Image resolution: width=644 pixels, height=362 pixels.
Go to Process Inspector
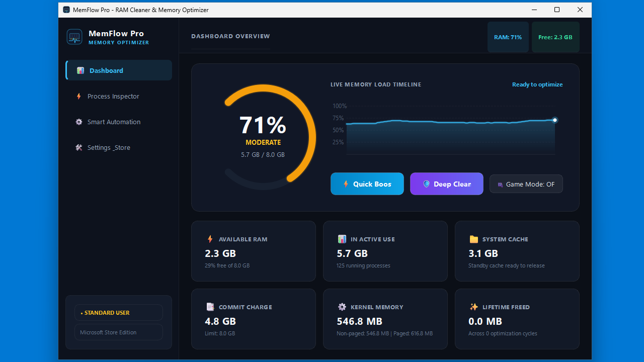[x=119, y=96]
